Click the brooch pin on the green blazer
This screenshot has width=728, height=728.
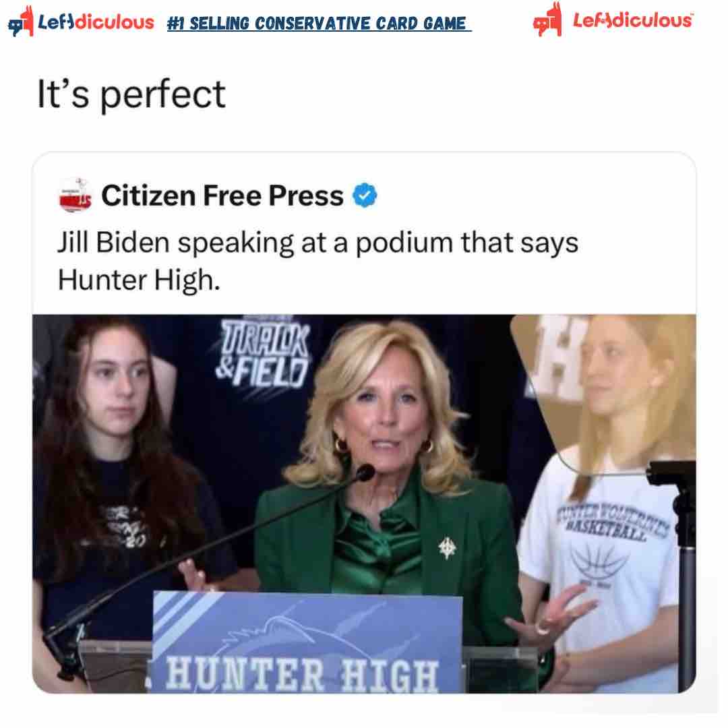click(447, 548)
